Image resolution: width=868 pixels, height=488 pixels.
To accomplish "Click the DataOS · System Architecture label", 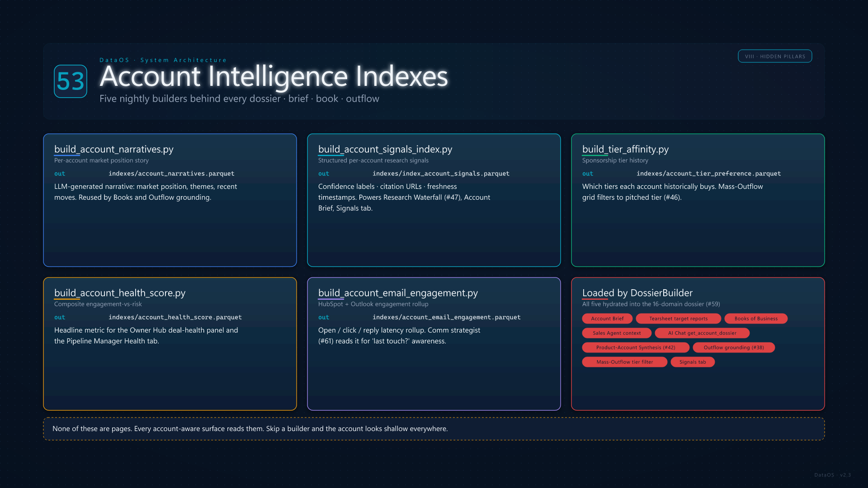I will pos(163,60).
